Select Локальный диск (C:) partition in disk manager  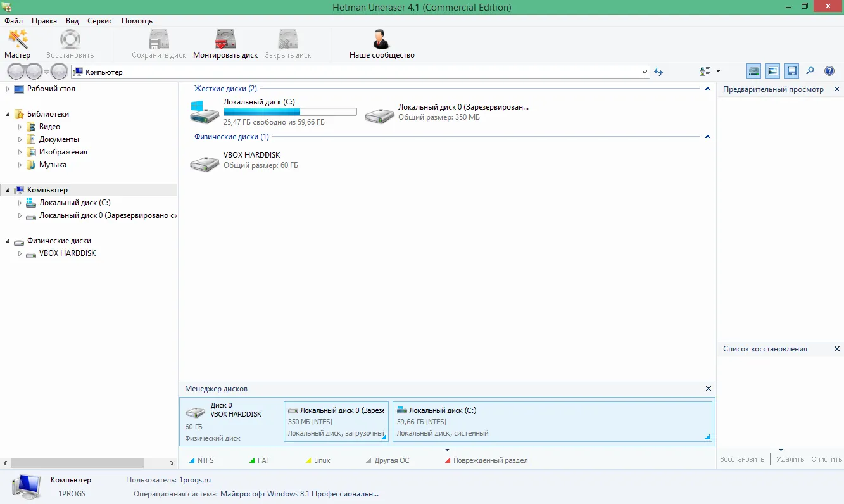point(552,421)
